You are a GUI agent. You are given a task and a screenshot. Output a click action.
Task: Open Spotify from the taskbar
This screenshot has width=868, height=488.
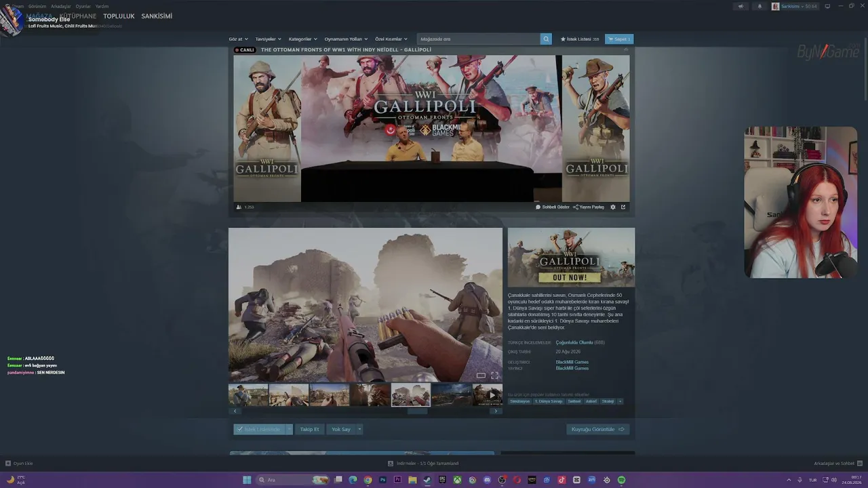(621, 480)
